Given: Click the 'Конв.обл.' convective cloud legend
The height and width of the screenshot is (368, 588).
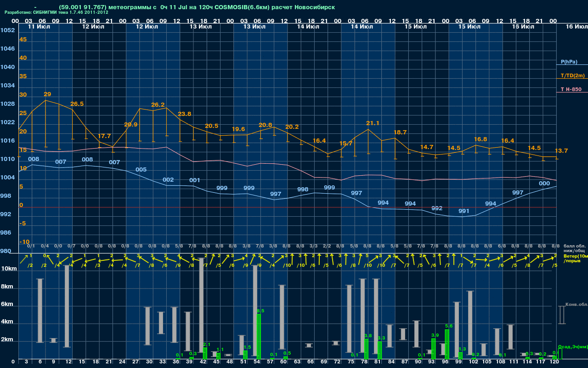Looking at the screenshot, I should [576, 305].
